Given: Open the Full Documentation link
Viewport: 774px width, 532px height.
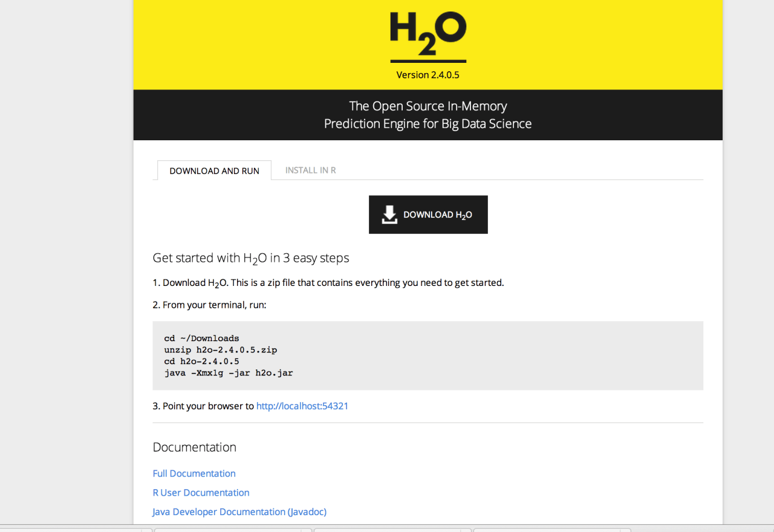Looking at the screenshot, I should pyautogui.click(x=194, y=473).
